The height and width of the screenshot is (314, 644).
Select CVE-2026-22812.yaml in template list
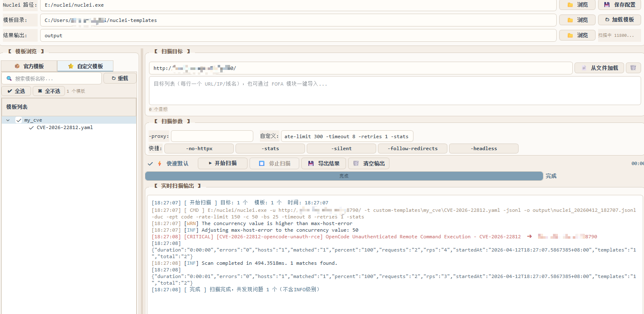65,127
